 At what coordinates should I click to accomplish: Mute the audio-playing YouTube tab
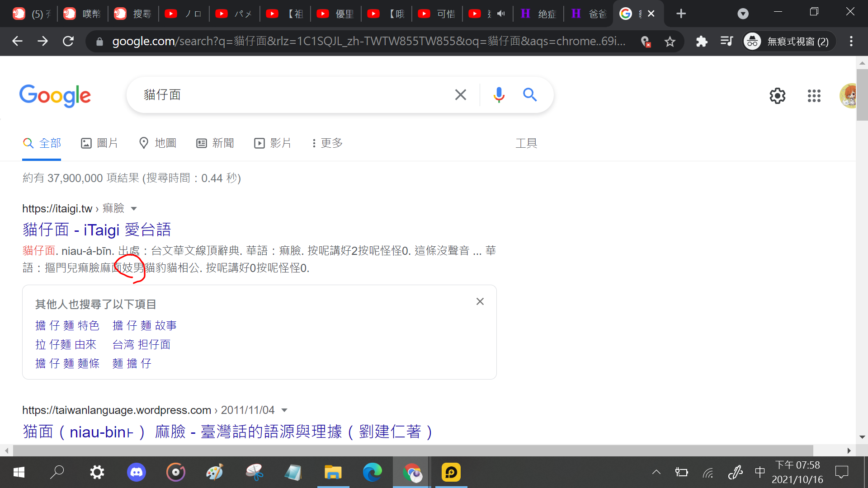click(501, 14)
